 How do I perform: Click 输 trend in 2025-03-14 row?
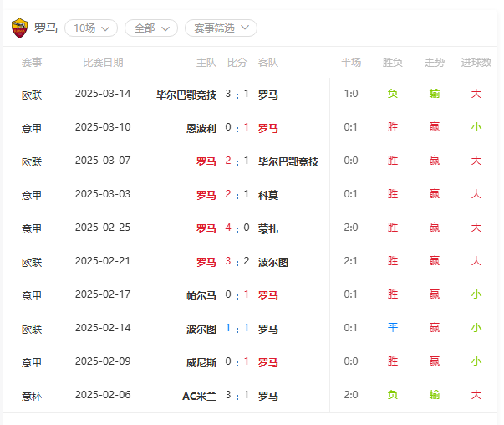(x=435, y=94)
